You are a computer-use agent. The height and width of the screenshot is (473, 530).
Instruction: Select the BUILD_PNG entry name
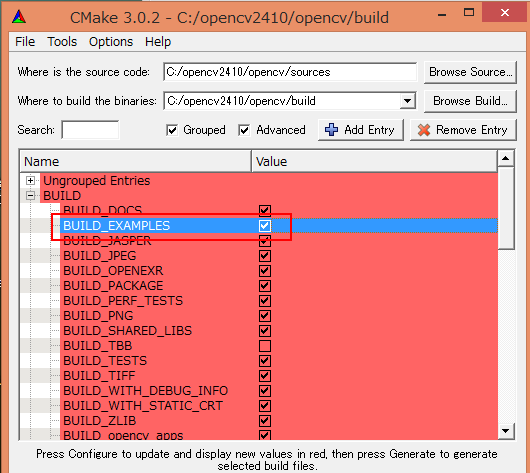pos(98,316)
